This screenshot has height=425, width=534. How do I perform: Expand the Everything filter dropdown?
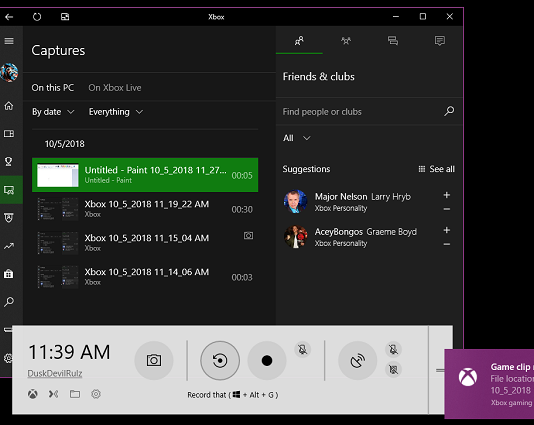[x=116, y=112]
